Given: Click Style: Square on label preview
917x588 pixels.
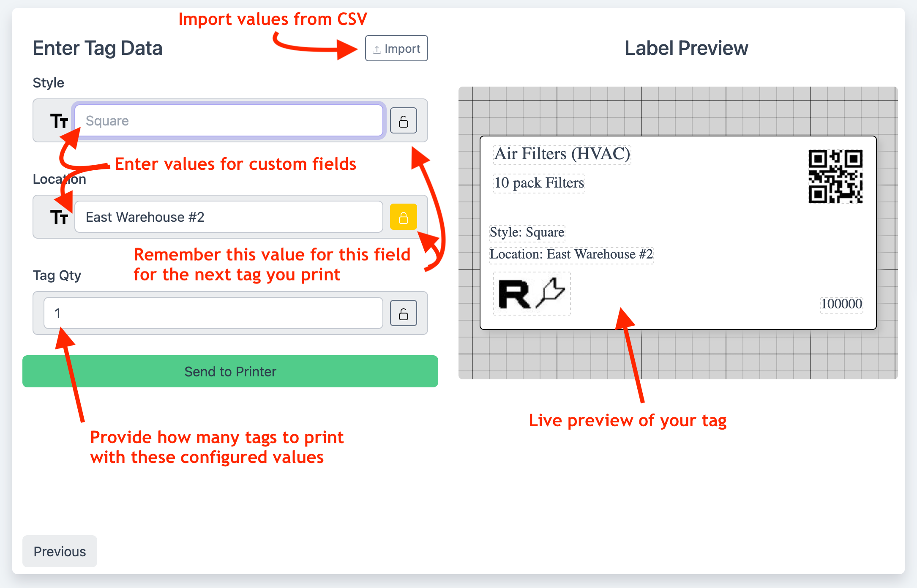Looking at the screenshot, I should [x=527, y=232].
